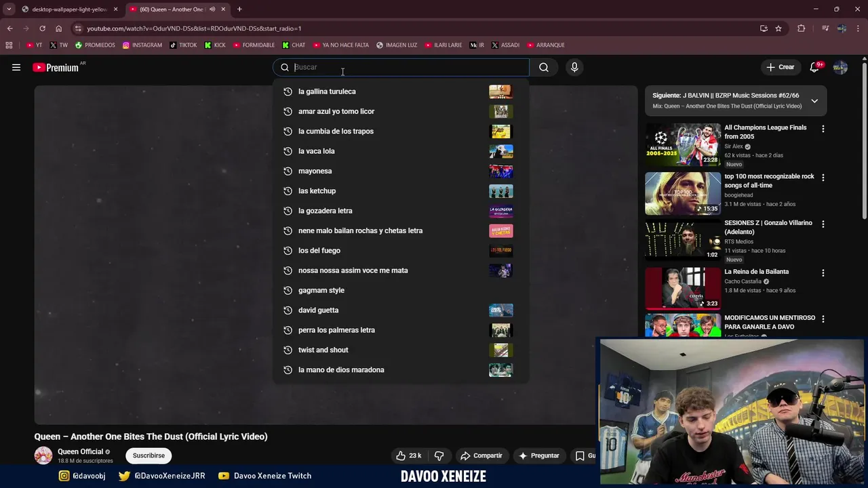Image resolution: width=868 pixels, height=488 pixels.
Task: Open options for top 100 rock songs video
Action: [823, 178]
